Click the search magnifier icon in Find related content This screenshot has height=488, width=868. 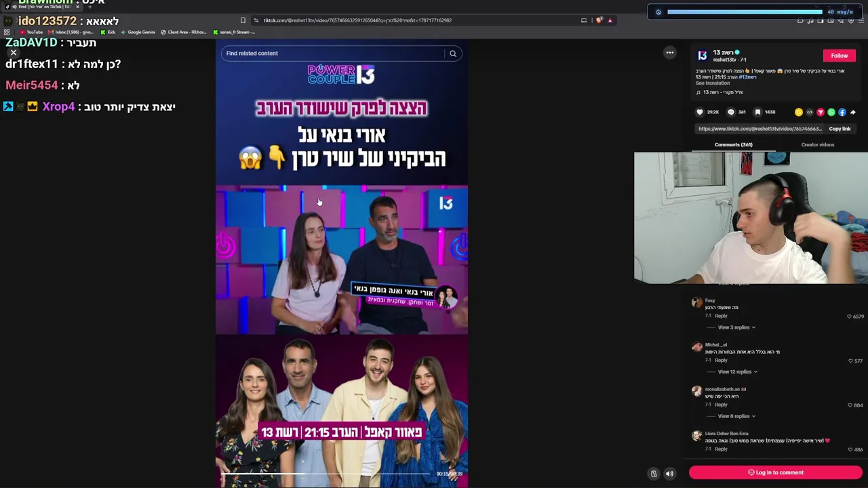tap(453, 54)
